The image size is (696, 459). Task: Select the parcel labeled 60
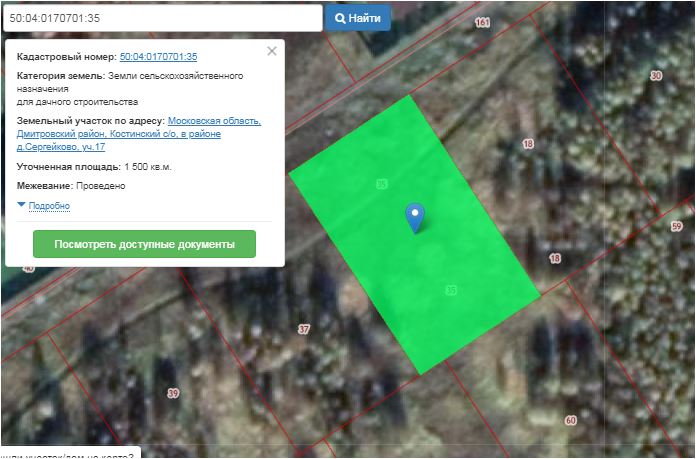pyautogui.click(x=571, y=420)
